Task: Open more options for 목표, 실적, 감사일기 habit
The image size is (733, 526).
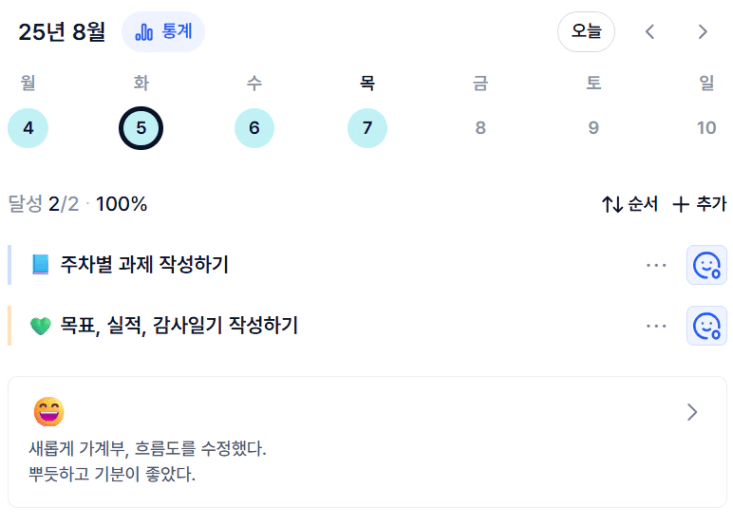Action: point(656,326)
